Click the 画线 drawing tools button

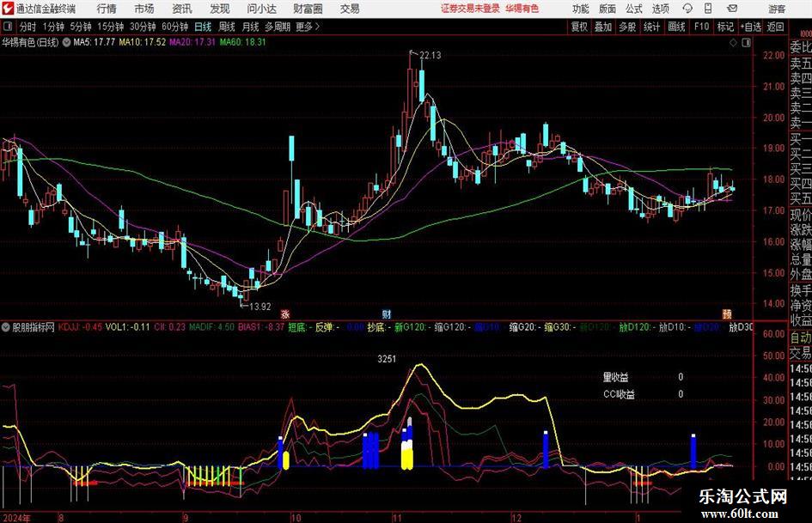coord(676,27)
